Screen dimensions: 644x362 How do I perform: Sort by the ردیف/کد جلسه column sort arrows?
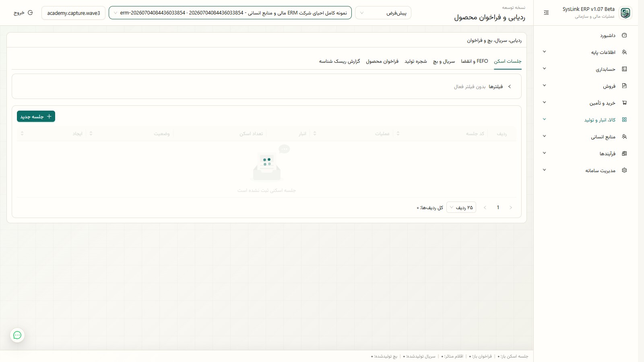coord(398,134)
